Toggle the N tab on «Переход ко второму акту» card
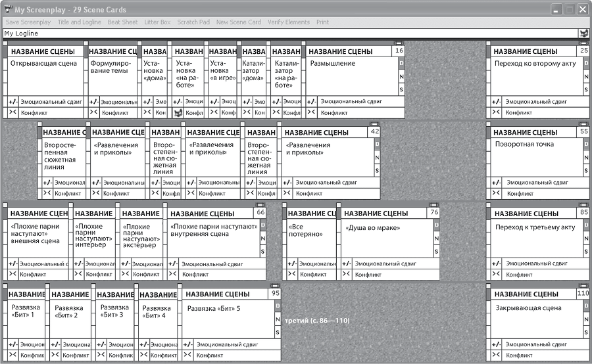 [x=585, y=77]
